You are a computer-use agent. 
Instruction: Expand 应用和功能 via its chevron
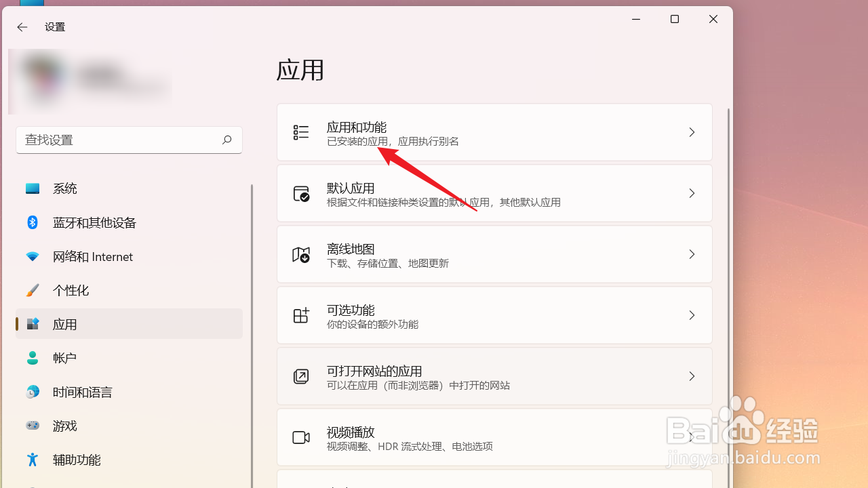692,132
